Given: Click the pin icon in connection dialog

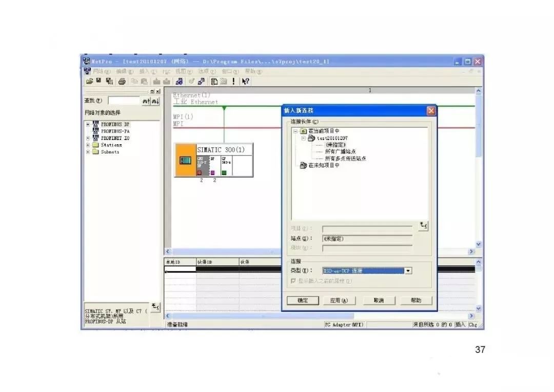Looking at the screenshot, I should tap(423, 225).
